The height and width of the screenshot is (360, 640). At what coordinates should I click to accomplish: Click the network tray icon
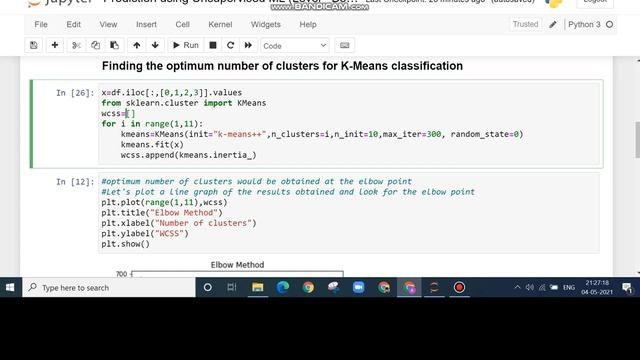(x=542, y=288)
